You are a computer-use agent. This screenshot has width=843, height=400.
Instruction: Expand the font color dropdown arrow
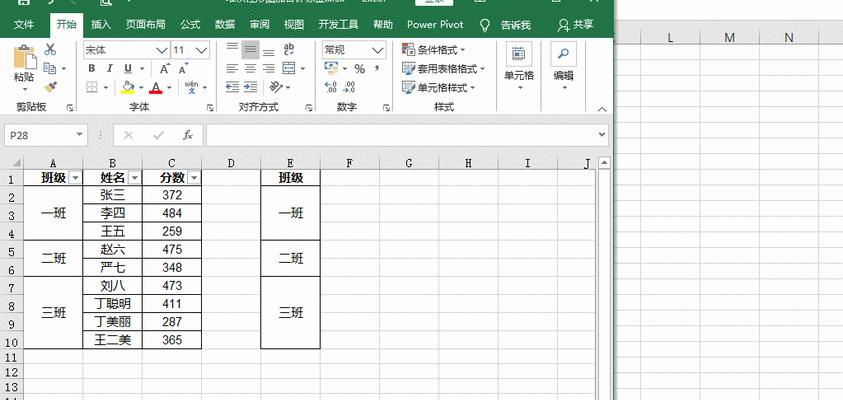click(169, 87)
